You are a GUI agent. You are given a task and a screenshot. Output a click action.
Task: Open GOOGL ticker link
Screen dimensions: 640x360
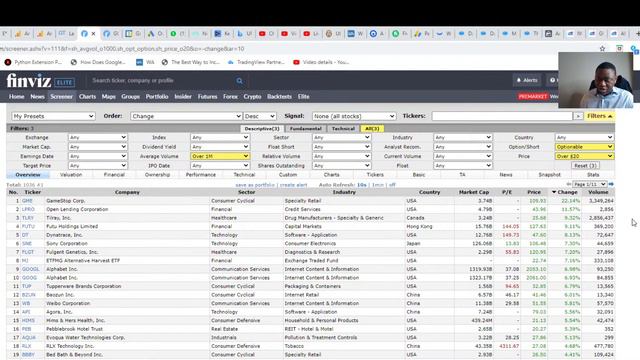pyautogui.click(x=31, y=269)
